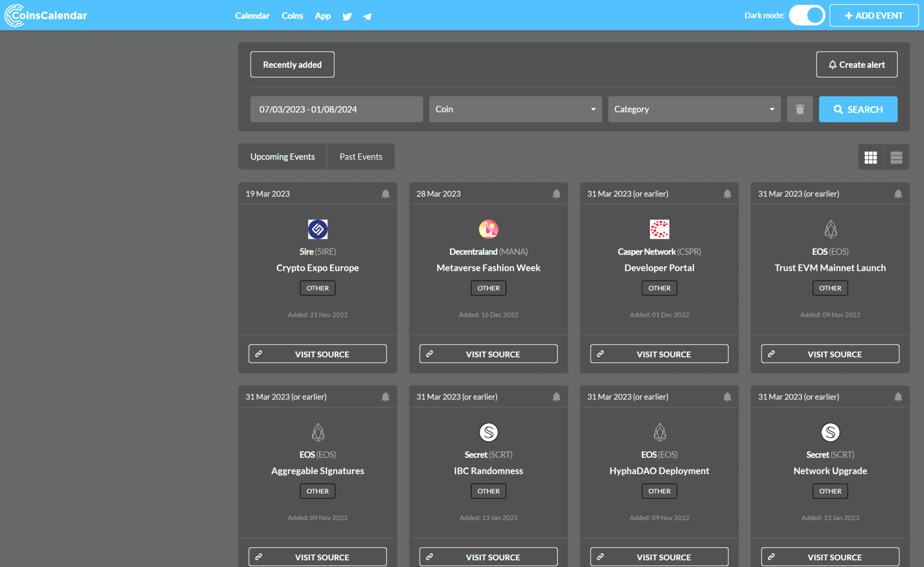924x567 pixels.
Task: Set alert bell on Crypto Expo Europe card
Action: 385,194
